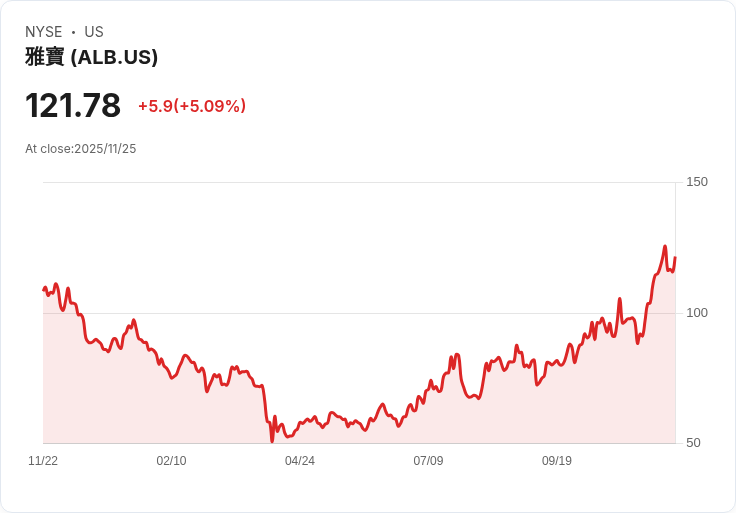Select the 雅寶 company name

45,57
